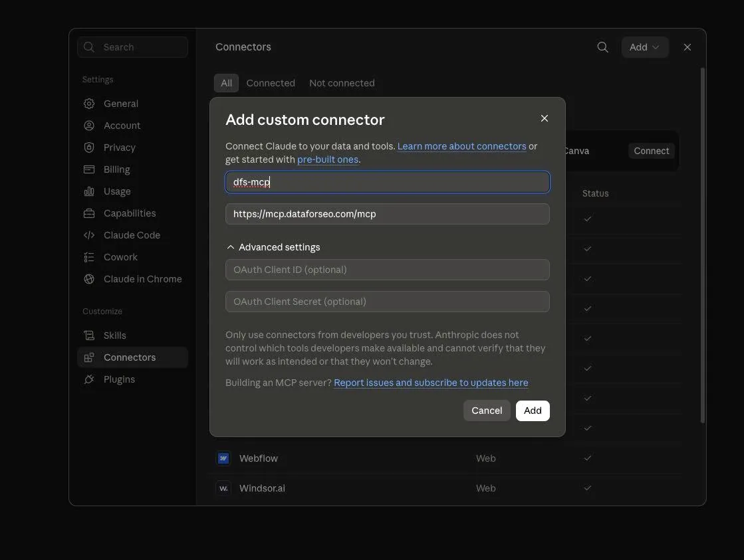Click the Cowork checklist icon
The width and height of the screenshot is (744, 560).
[x=89, y=257]
